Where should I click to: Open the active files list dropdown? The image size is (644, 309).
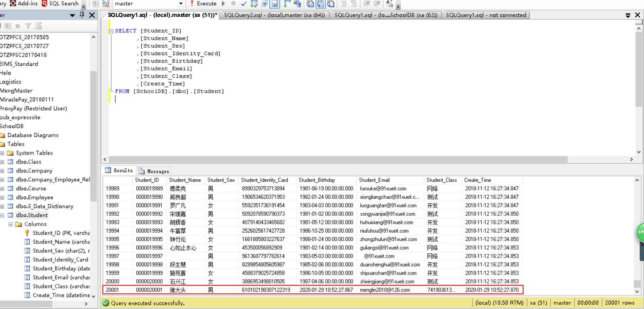628,15
